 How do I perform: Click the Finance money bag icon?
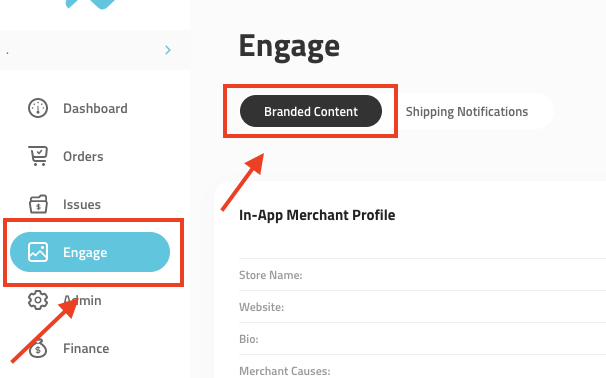38,348
